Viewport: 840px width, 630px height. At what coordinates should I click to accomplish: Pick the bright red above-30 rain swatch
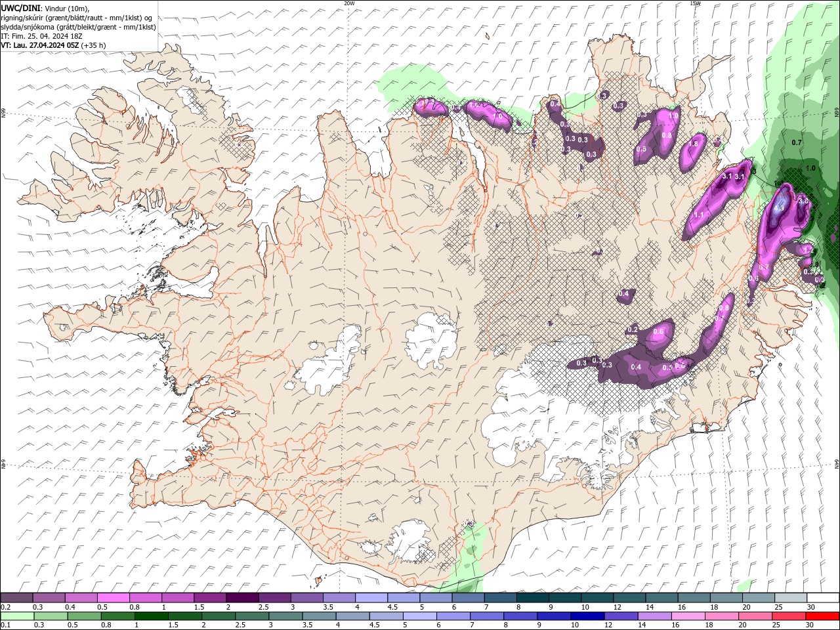(822, 616)
